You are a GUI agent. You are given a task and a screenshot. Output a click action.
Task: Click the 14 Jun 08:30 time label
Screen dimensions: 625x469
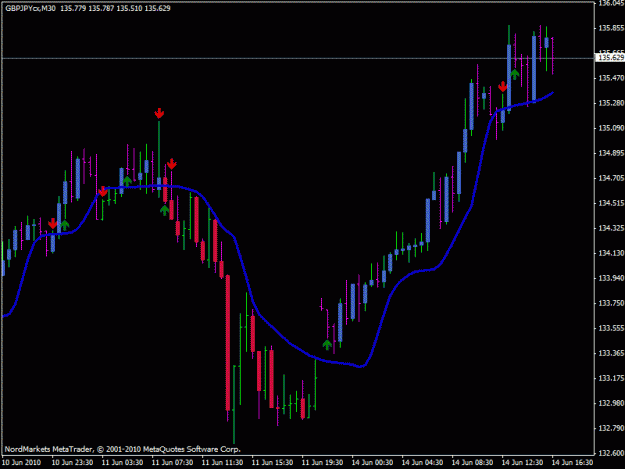click(472, 462)
